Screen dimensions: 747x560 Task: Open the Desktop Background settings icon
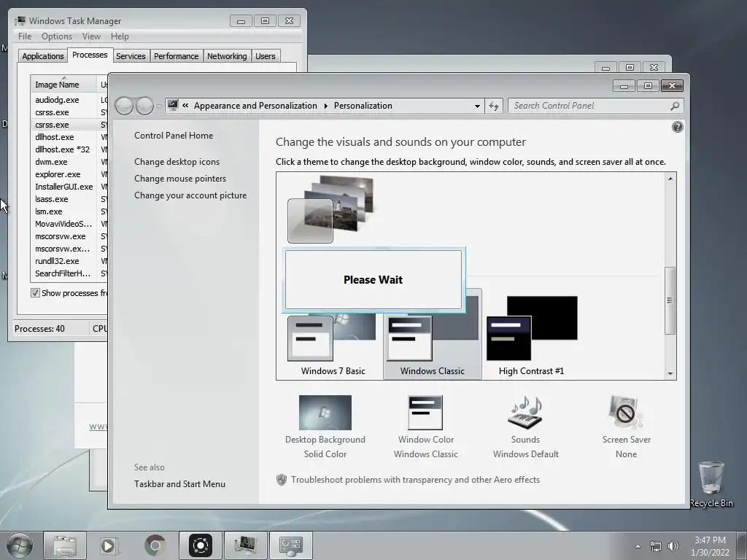point(325,413)
